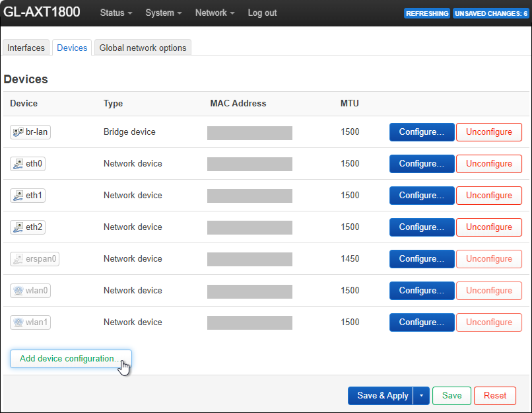
Task: Click the Bridge device type text
Action: click(x=129, y=131)
